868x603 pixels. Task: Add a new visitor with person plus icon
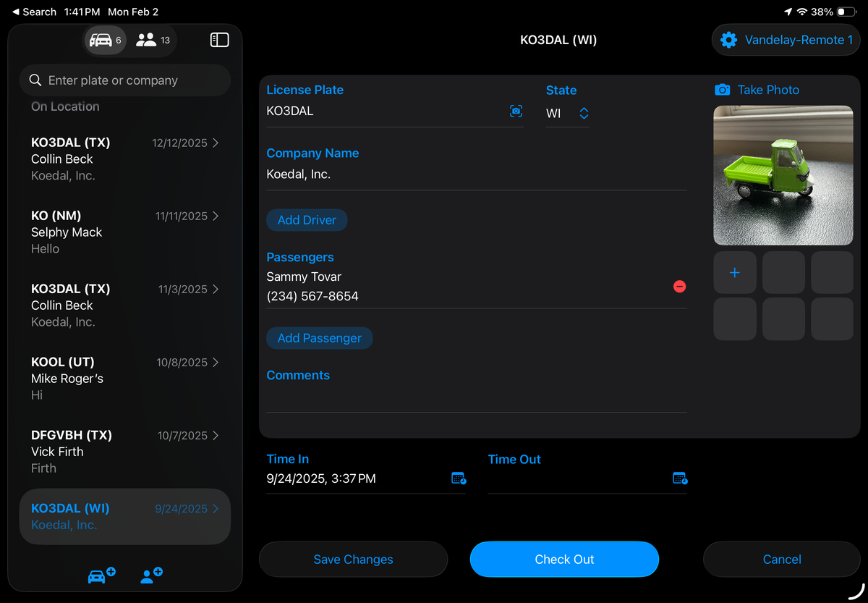coord(151,575)
